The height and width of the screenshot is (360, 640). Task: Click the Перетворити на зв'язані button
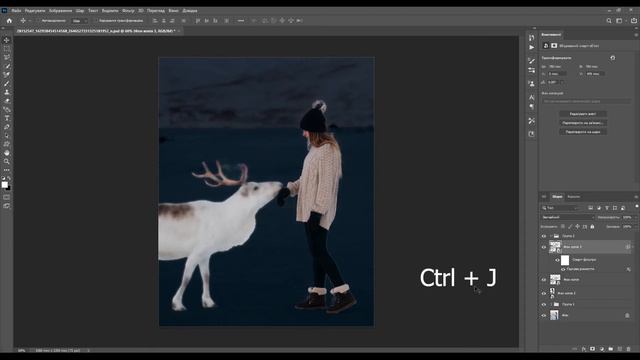(583, 123)
